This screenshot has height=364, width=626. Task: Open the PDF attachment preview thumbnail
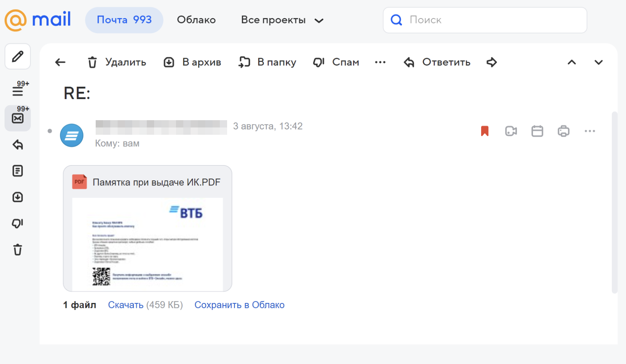[x=148, y=244]
